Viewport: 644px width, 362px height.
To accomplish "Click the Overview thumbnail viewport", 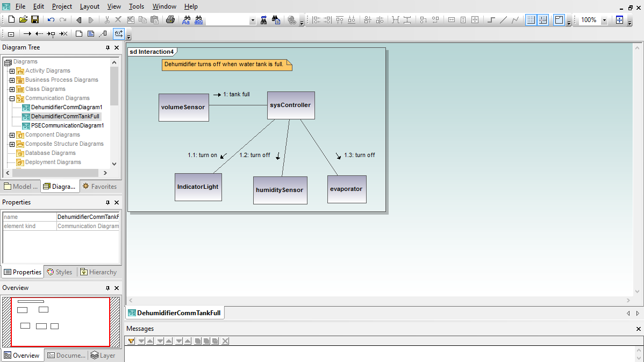I will [60, 322].
